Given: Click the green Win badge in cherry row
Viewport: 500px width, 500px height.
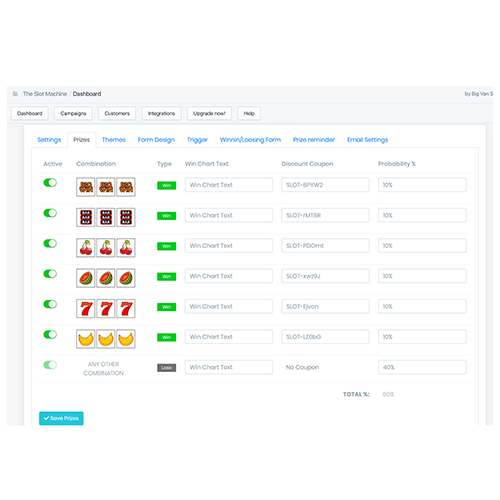Looking at the screenshot, I should (166, 246).
